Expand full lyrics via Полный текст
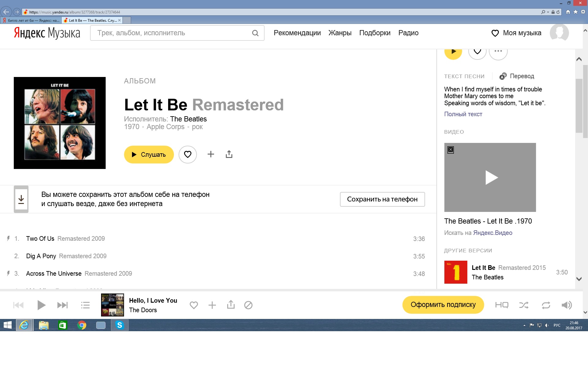588x368 pixels. (x=463, y=114)
